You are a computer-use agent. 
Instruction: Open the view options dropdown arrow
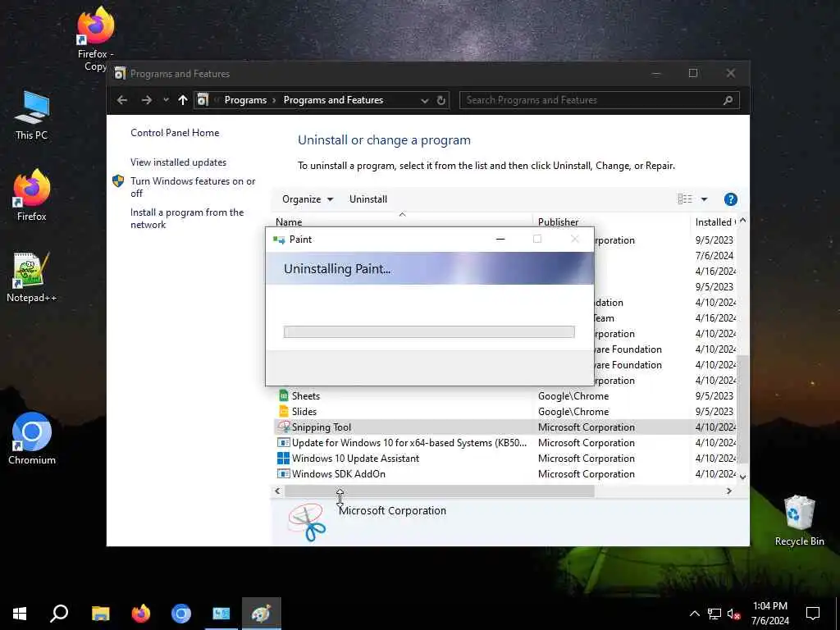(705, 199)
